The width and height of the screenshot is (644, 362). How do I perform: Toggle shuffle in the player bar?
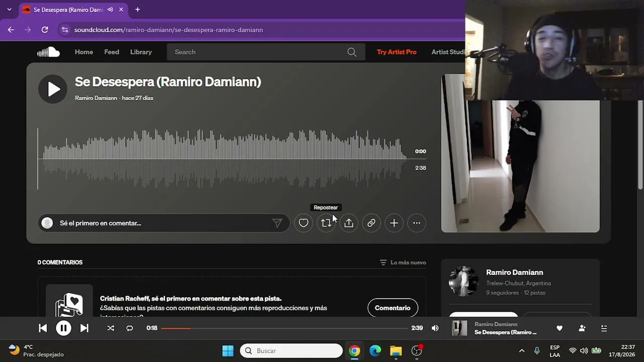pyautogui.click(x=111, y=328)
